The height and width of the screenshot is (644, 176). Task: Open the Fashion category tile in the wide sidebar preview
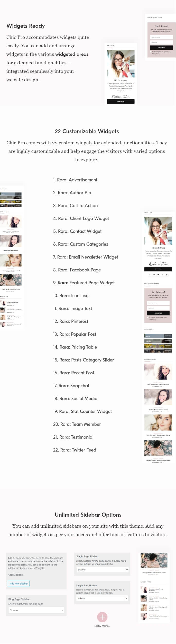tap(158, 341)
